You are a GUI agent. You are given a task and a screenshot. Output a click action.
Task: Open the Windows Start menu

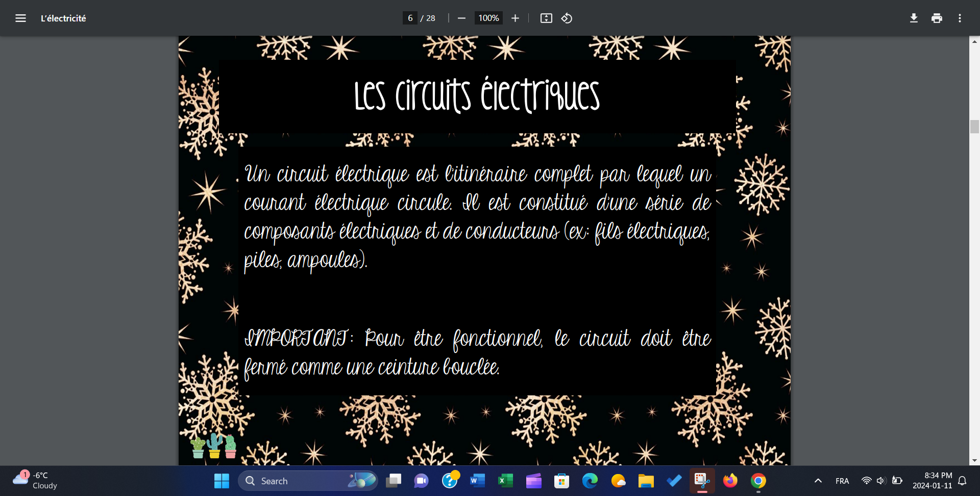point(222,481)
